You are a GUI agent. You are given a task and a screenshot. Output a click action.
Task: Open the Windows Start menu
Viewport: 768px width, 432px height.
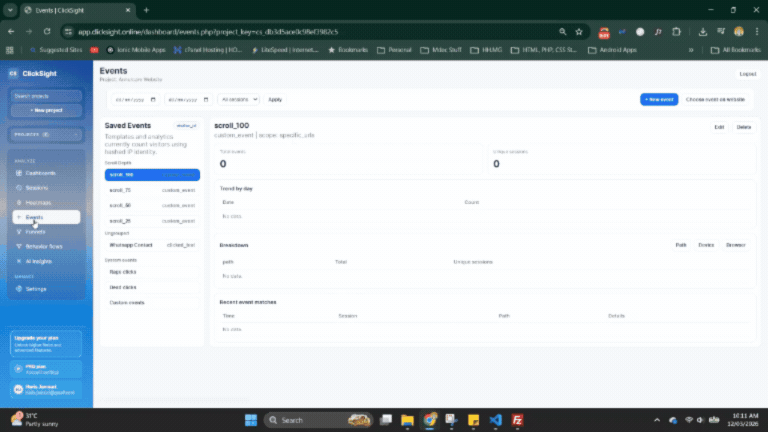[x=249, y=420]
